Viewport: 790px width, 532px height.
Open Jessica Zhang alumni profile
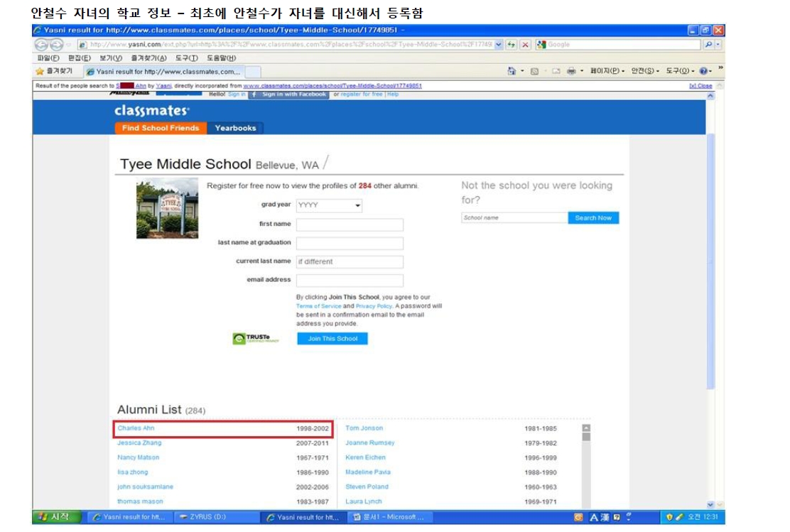click(139, 443)
